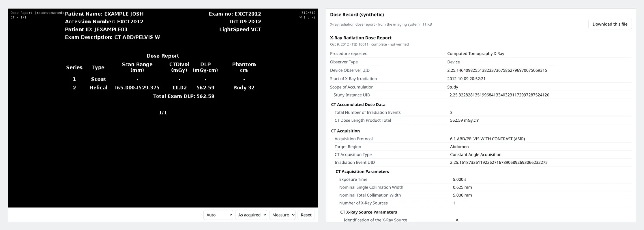Click the Scout type cell in series 1

(x=98, y=79)
